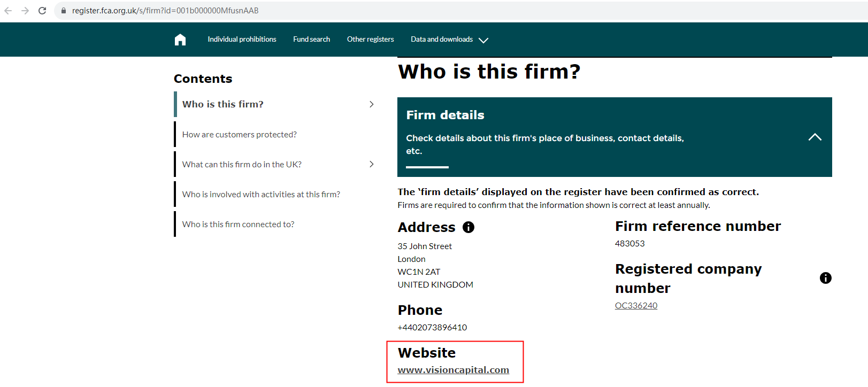Viewport: 868px width, 387px height.
Task: Reload the page
Action: point(42,11)
